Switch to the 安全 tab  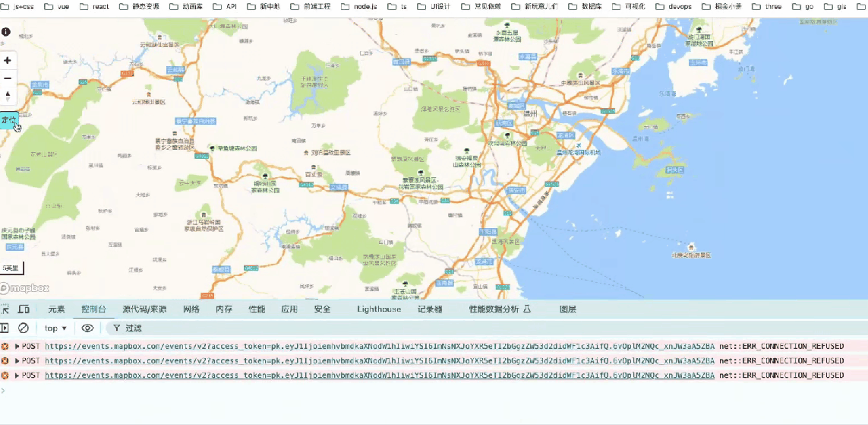[322, 309]
